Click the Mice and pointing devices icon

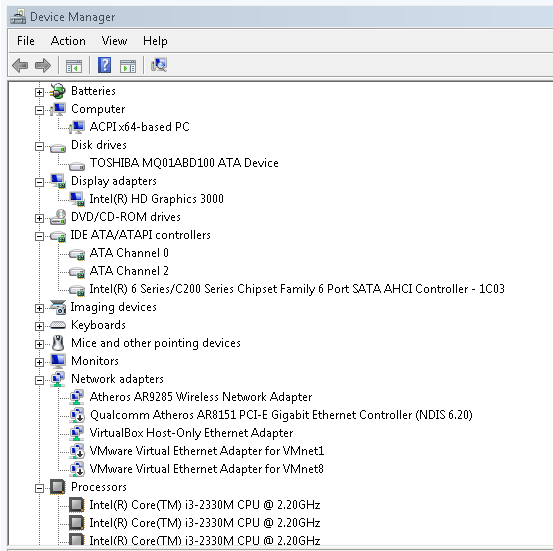(x=58, y=343)
